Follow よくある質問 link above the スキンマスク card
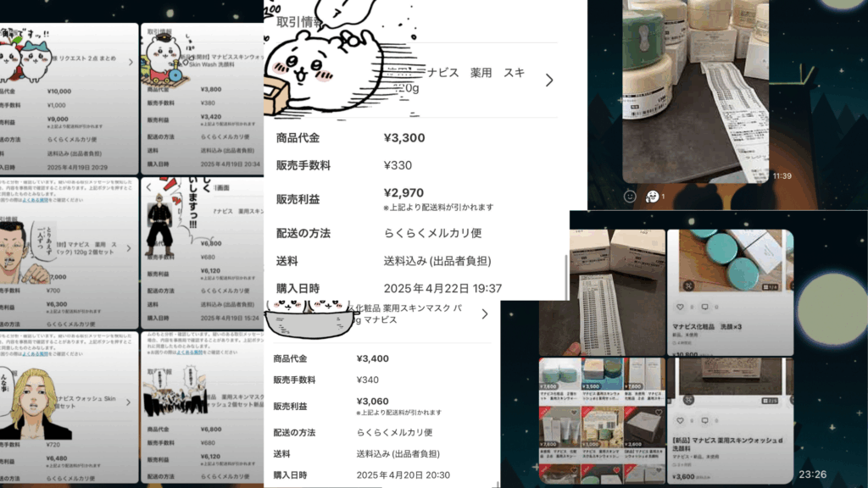 (190, 352)
